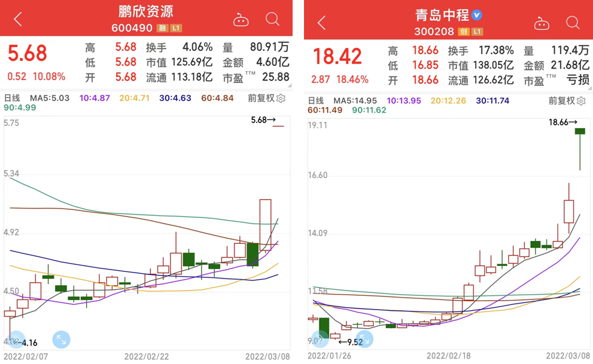Tap the 市盈 亏损 P/E value
This screenshot has width=593, height=364.
(x=578, y=81)
